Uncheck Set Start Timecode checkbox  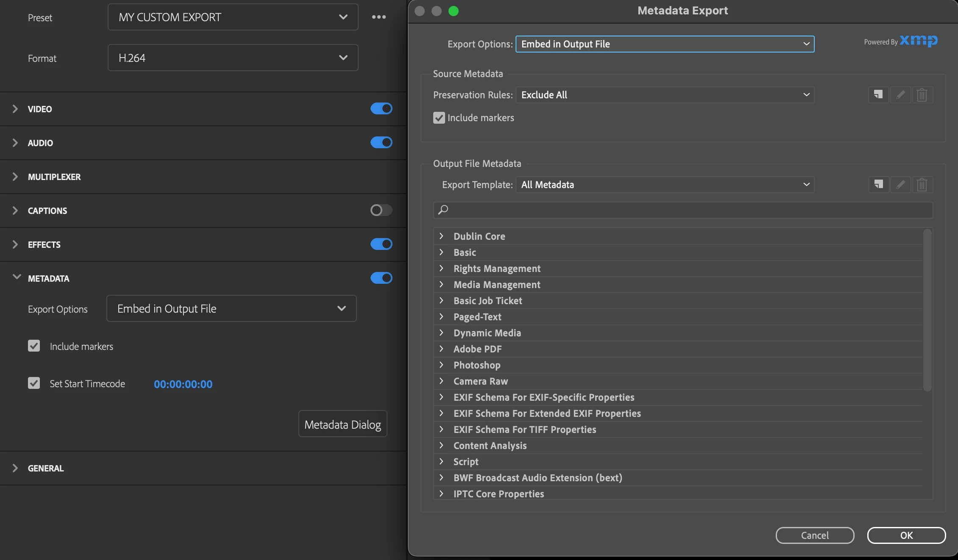(x=34, y=383)
